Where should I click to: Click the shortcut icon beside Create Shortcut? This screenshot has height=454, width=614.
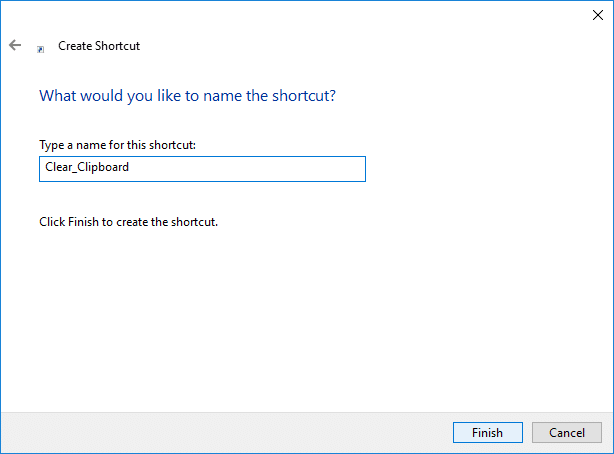40,48
